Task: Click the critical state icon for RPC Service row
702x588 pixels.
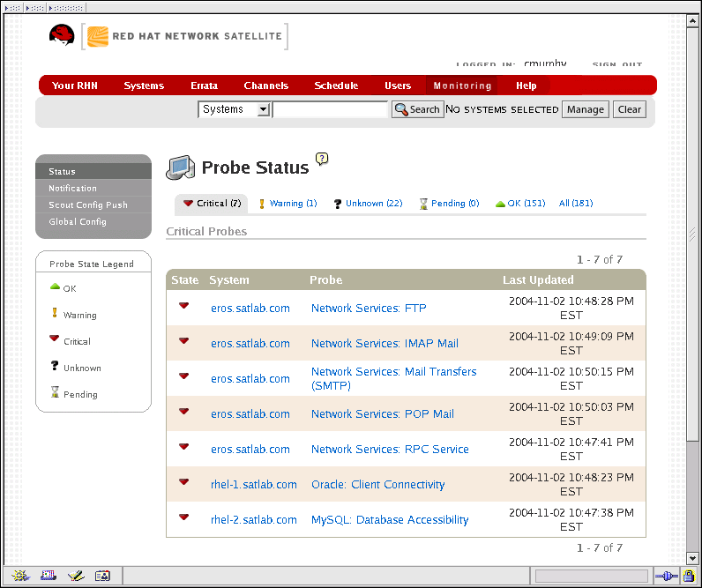Action: (x=183, y=446)
